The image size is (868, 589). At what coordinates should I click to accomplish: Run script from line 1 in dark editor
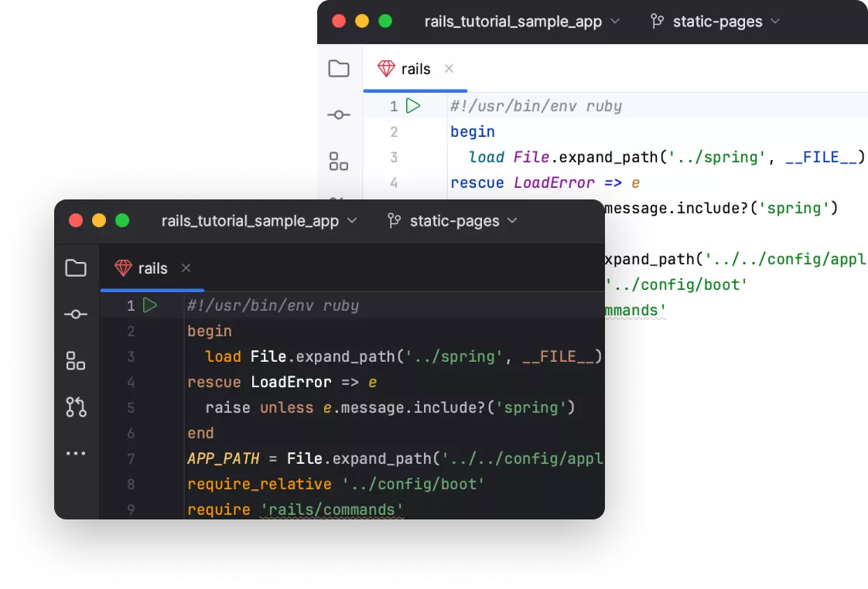click(x=150, y=305)
